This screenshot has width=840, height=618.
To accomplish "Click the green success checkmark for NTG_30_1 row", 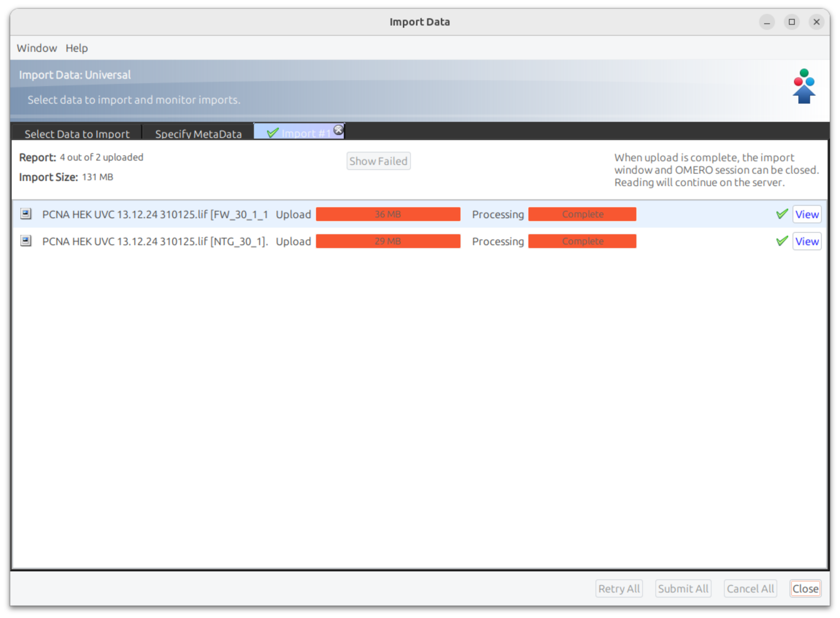I will click(x=782, y=241).
